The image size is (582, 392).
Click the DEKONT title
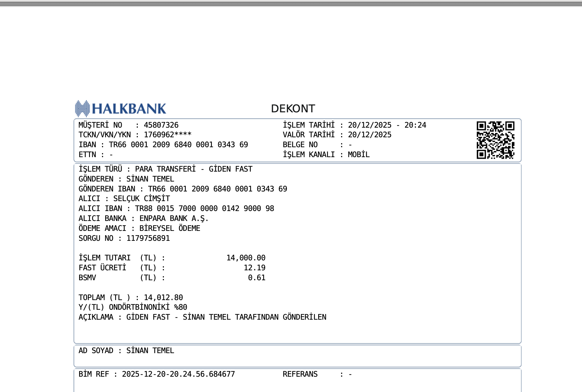[293, 109]
